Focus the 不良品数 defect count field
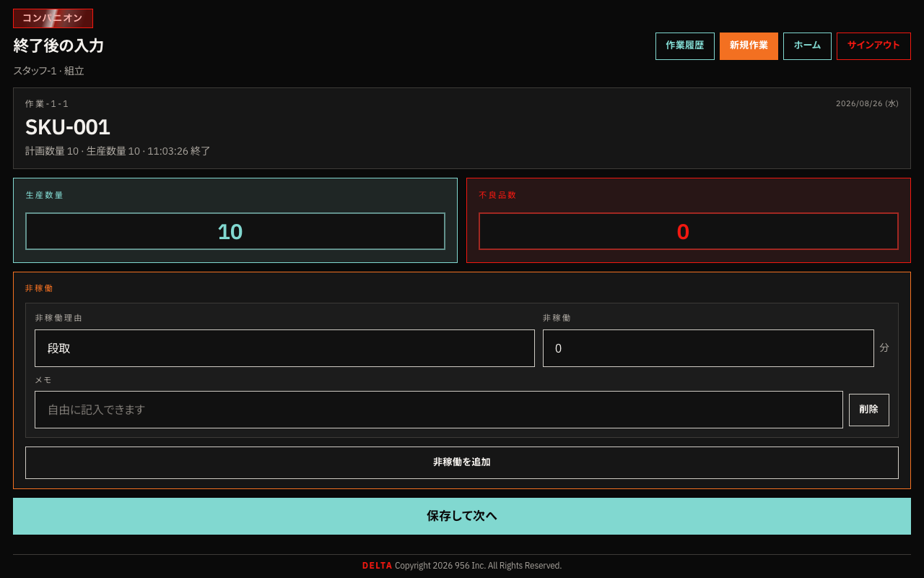This screenshot has width=924, height=578. coord(689,231)
